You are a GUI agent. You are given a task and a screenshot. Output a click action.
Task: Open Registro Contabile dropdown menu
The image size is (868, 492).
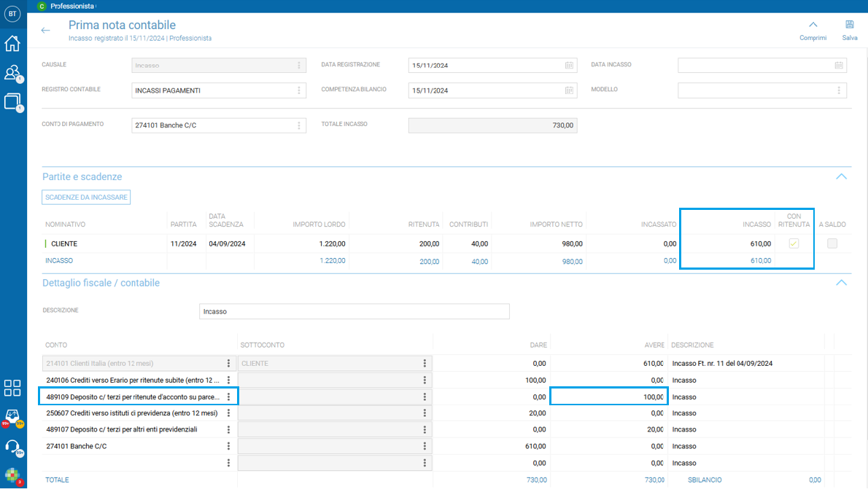point(299,90)
